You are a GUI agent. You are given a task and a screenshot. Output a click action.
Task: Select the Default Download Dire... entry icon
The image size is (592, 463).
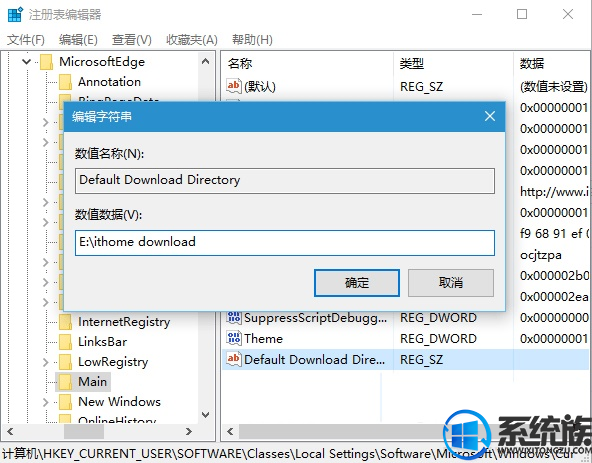tap(233, 358)
